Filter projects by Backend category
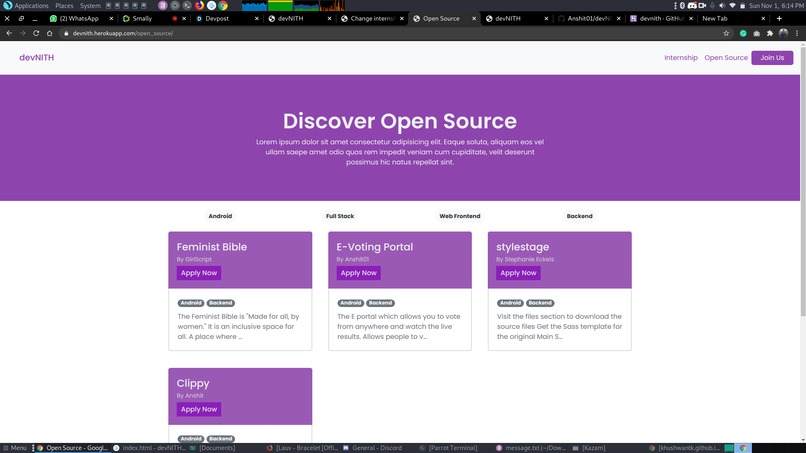806x453 pixels. tap(579, 216)
